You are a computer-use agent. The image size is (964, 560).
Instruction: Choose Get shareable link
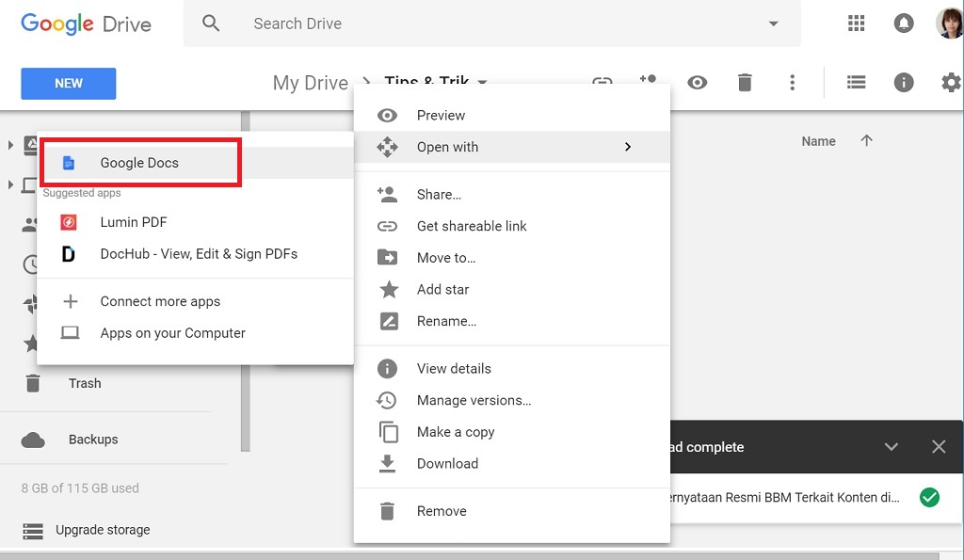coord(511,226)
